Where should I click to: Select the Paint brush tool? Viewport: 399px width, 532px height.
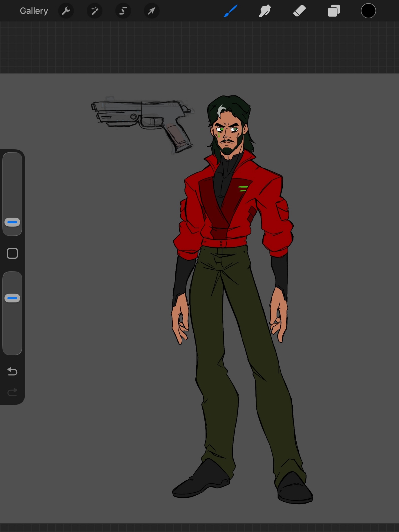tap(230, 11)
